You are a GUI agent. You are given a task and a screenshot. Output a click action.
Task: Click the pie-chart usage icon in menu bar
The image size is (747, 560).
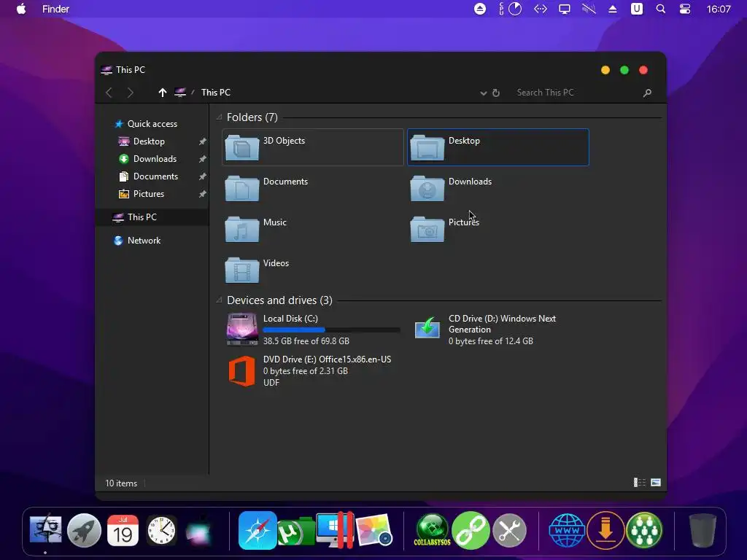[515, 9]
